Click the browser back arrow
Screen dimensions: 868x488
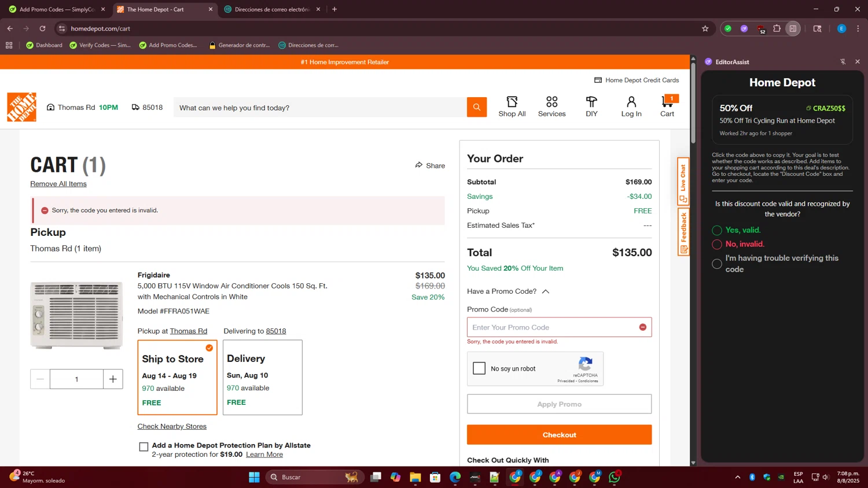click(x=10, y=28)
